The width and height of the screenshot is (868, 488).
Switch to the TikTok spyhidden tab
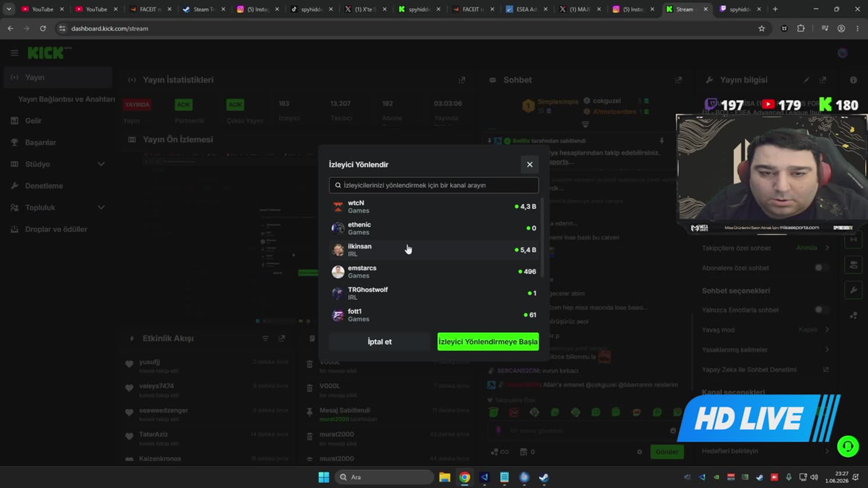pos(312,9)
